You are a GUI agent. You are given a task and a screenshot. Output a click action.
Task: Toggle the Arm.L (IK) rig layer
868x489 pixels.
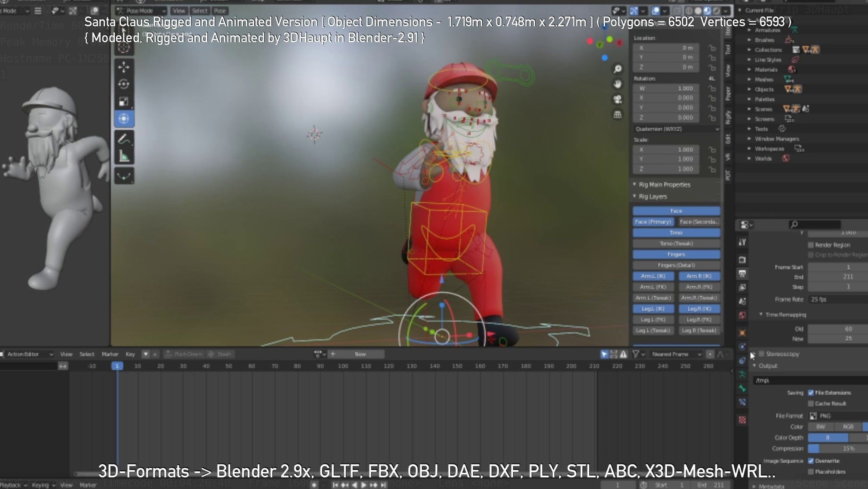(653, 276)
